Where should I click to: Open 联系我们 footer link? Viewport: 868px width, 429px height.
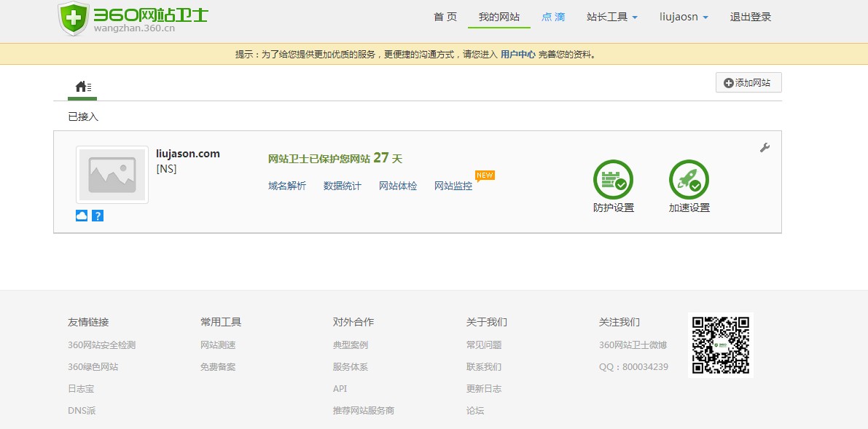[x=484, y=367]
